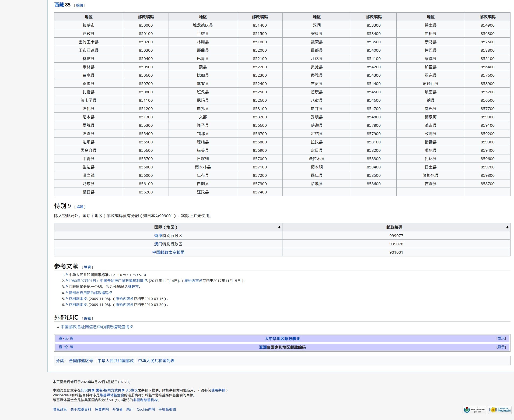This screenshot has height=420, width=514.
Task: Expand the 亚洲各国家和地区邮政编码 navbox via 显示
Action: pos(501,347)
